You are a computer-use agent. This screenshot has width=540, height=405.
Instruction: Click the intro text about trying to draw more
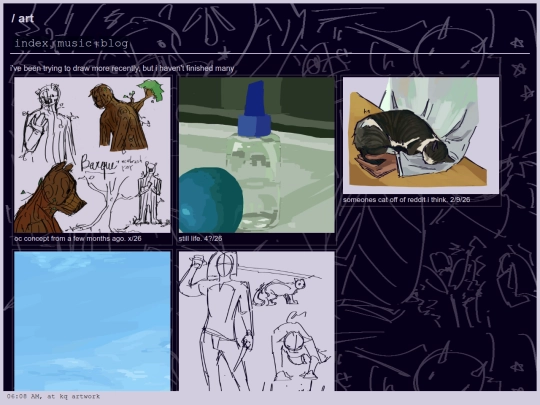click(x=122, y=68)
